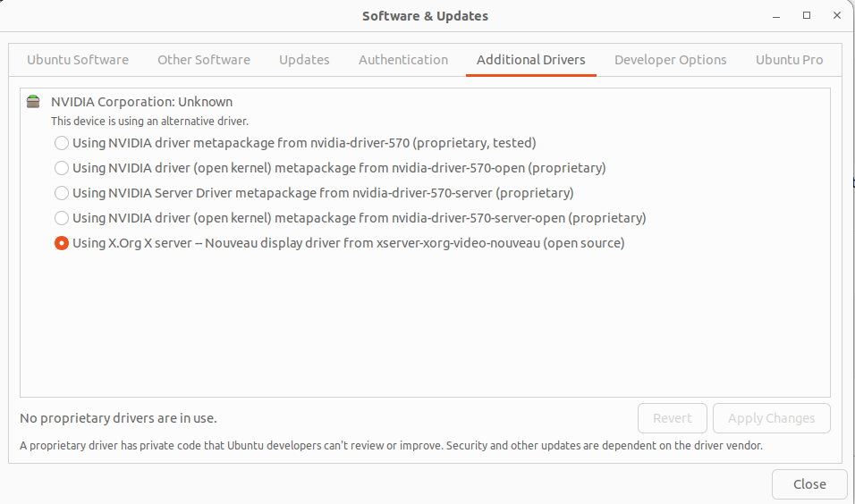Pick nvidia-driver-570-server-open radio button
Viewport: 855px width, 504px height.
[x=62, y=218]
